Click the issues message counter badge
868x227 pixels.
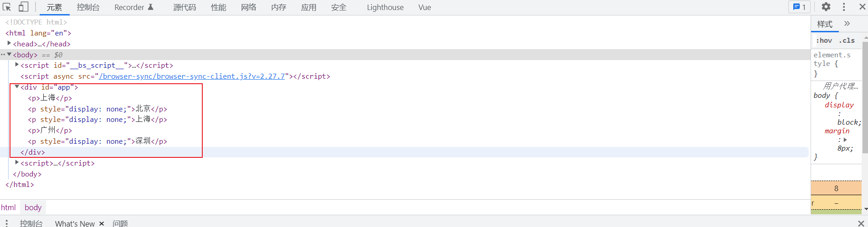pyautogui.click(x=800, y=7)
